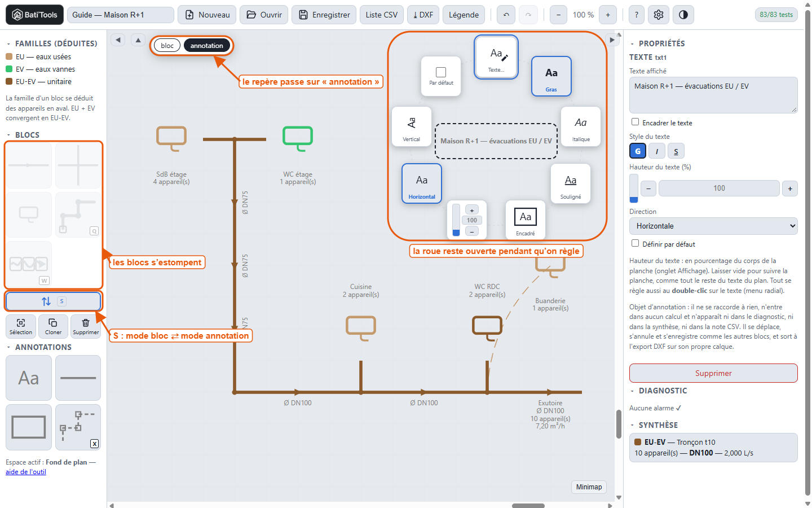
Task: Switch bloc/annotation mode with the arrows button
Action: pyautogui.click(x=54, y=301)
